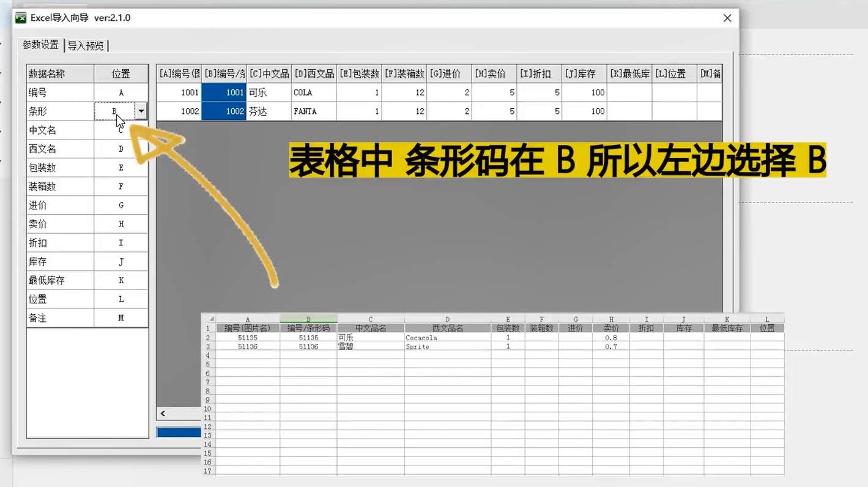Select the 最低库存 row label
Screen dimensions: 868x487
61,280
